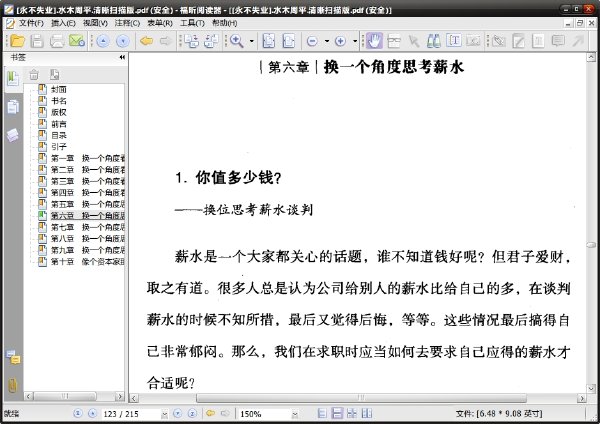
Task: Open the 150% zoom level dropdown
Action: (295, 414)
